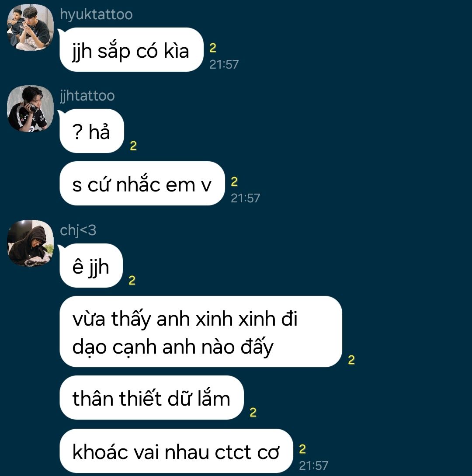Tap 21:57 timestamp beside 's cứ nhắc em v'
The width and height of the screenshot is (472, 476).
click(x=245, y=198)
